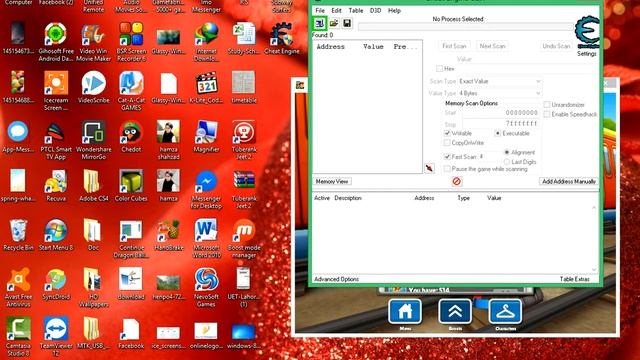Select the Microsoft Word 2010 icon
The width and height of the screenshot is (640, 360).
(206, 238)
